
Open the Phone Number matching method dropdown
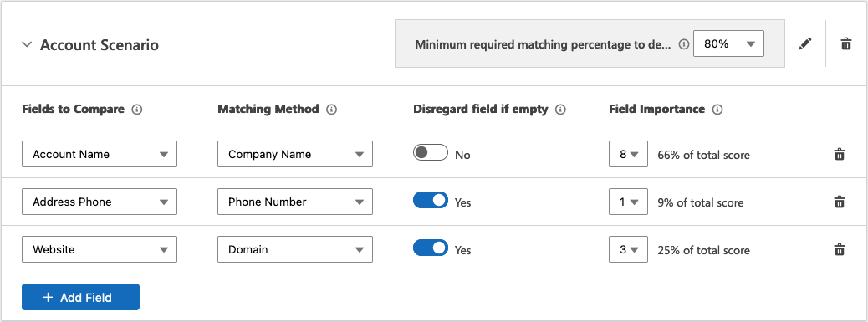click(x=295, y=202)
